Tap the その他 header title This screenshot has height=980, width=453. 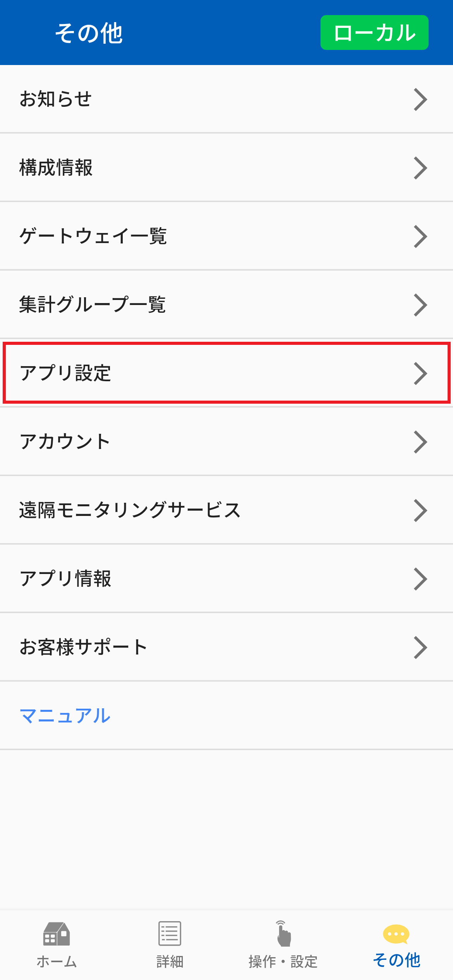[x=89, y=33]
